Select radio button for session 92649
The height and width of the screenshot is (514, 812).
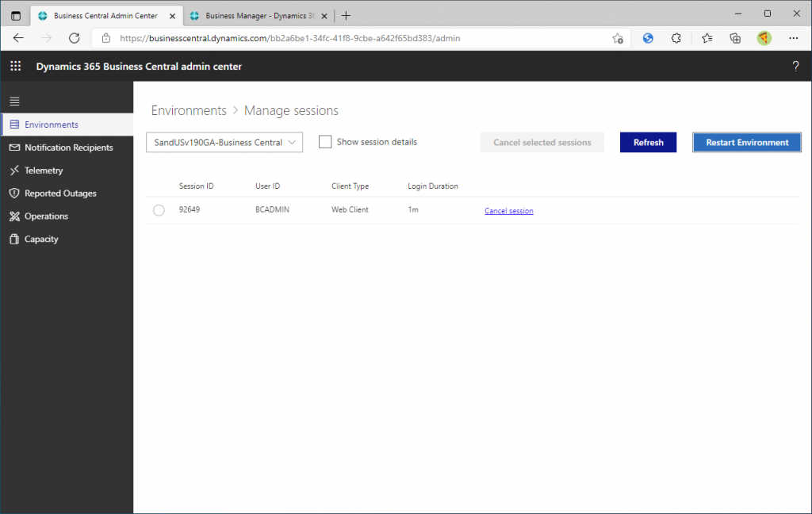coord(159,210)
